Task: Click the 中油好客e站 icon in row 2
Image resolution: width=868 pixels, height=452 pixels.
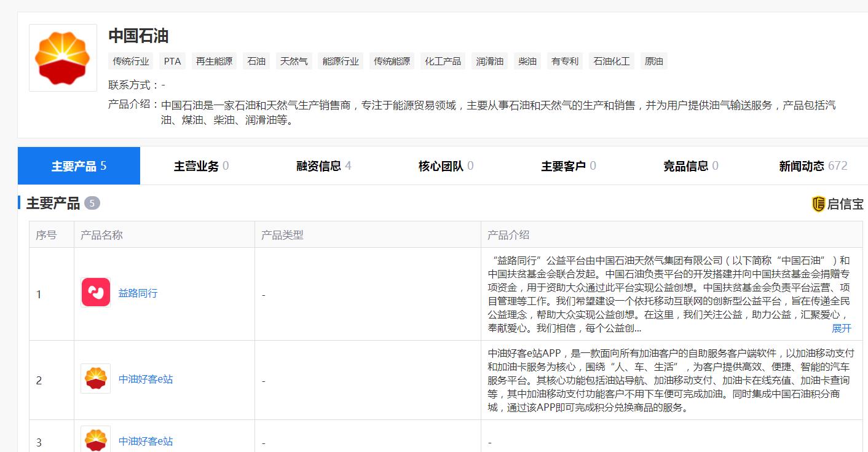Action: 95,380
